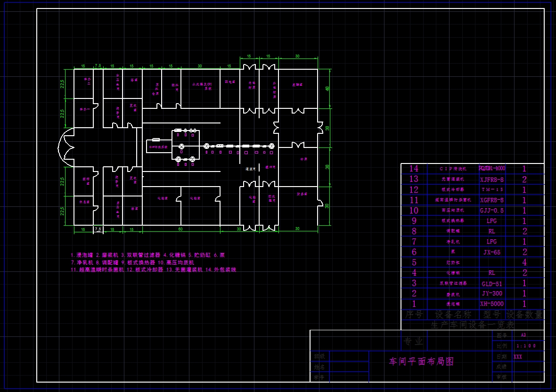
Task: Select legend line starting '1. 浸泡罐'
Action: [x=147, y=255]
